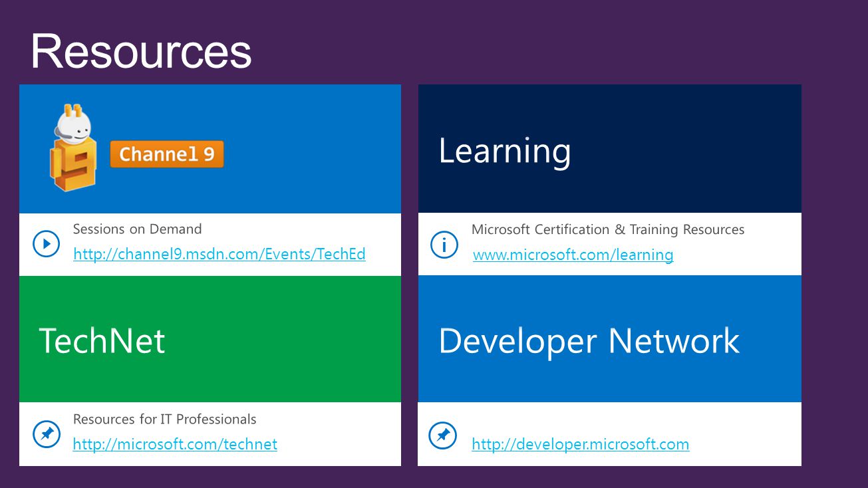Click the Microsoft Certification & Training Resources text
Image resolution: width=868 pixels, height=488 pixels.
pyautogui.click(x=608, y=229)
